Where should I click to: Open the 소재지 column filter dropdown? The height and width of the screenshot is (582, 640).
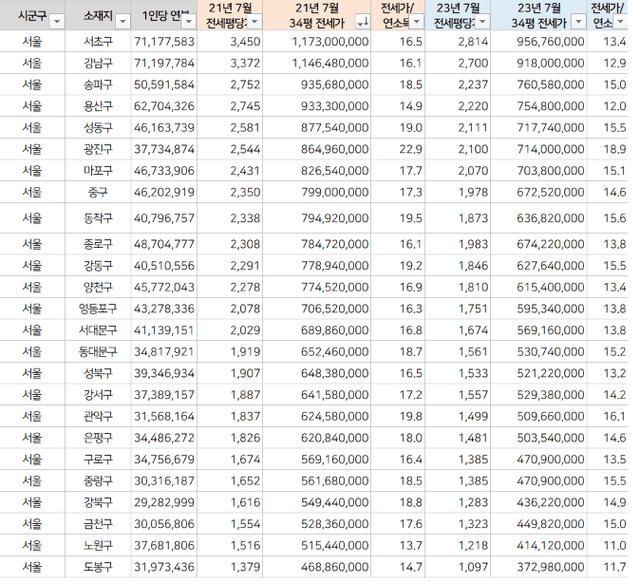click(x=122, y=21)
